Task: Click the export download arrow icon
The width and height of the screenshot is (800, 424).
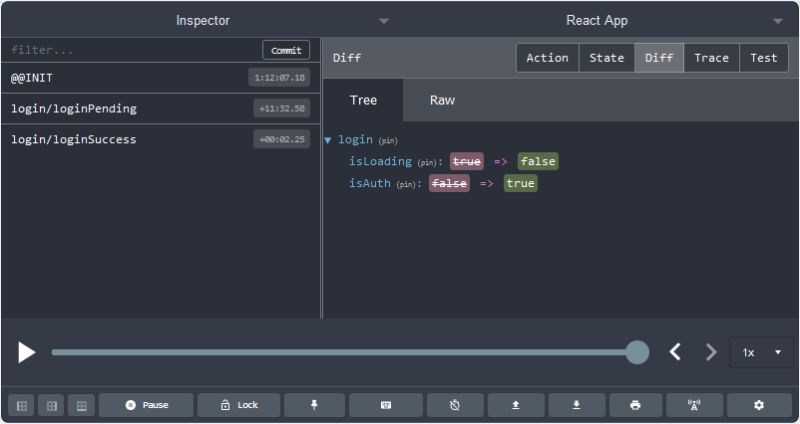Action: click(x=577, y=405)
